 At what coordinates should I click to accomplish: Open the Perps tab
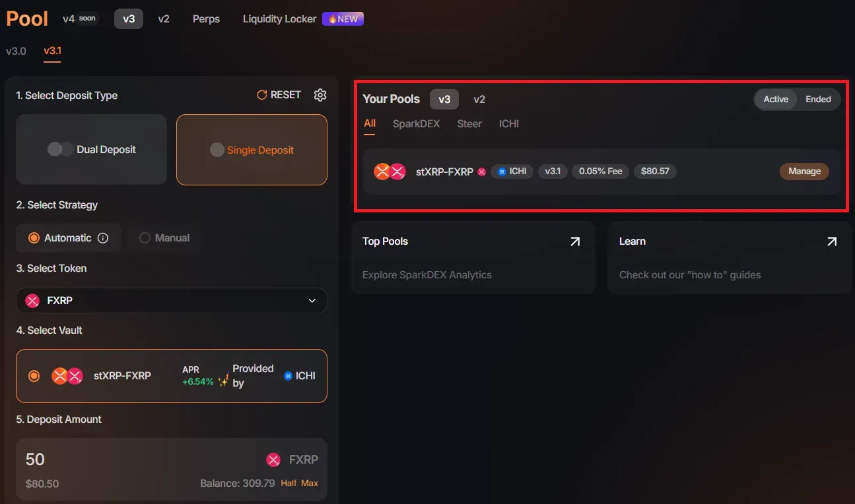(x=206, y=19)
